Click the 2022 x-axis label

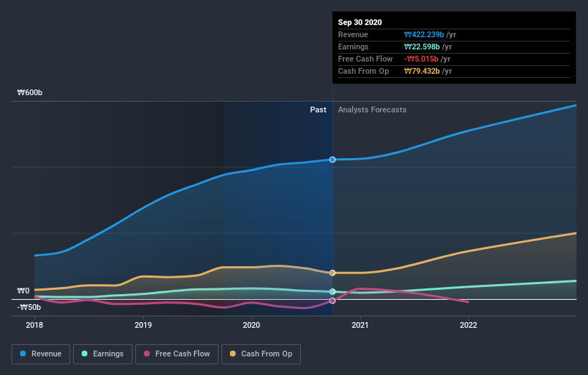[x=468, y=325]
